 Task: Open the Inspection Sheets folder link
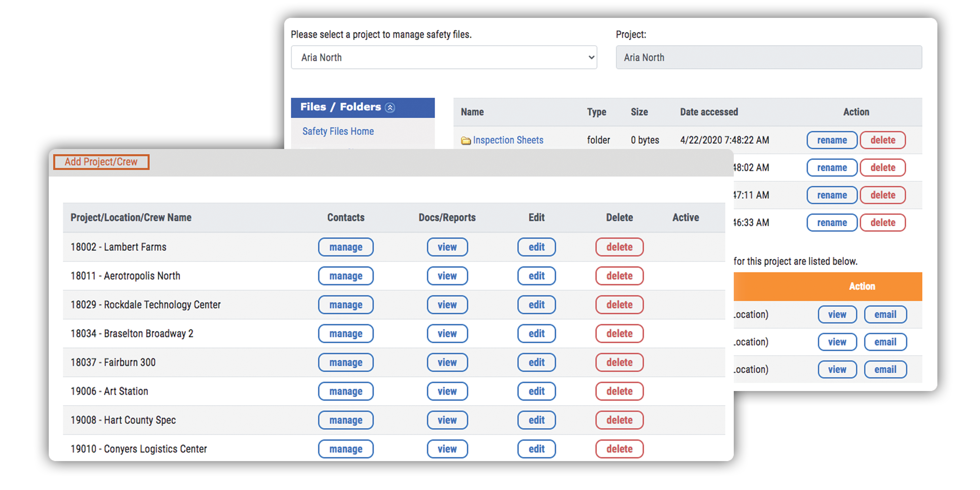(x=508, y=140)
